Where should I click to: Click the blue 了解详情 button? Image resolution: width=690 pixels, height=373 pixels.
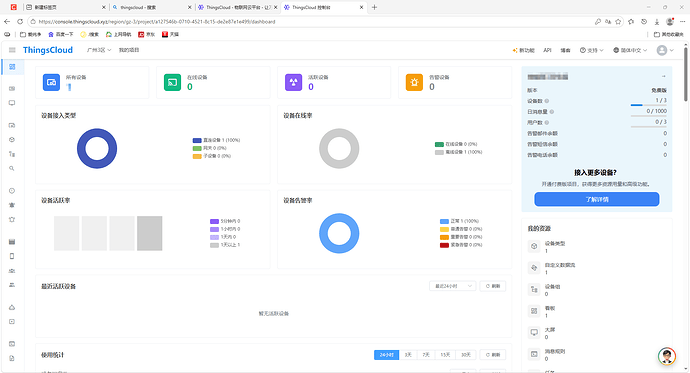(x=596, y=199)
